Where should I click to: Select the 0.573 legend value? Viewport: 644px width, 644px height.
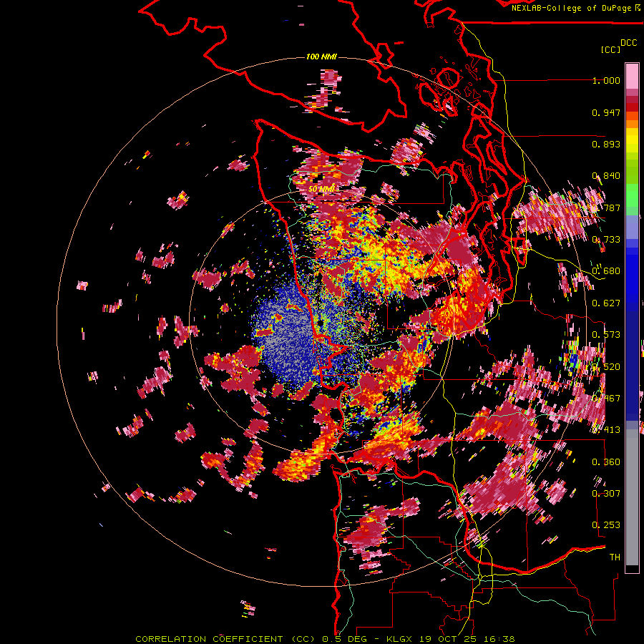point(606,335)
